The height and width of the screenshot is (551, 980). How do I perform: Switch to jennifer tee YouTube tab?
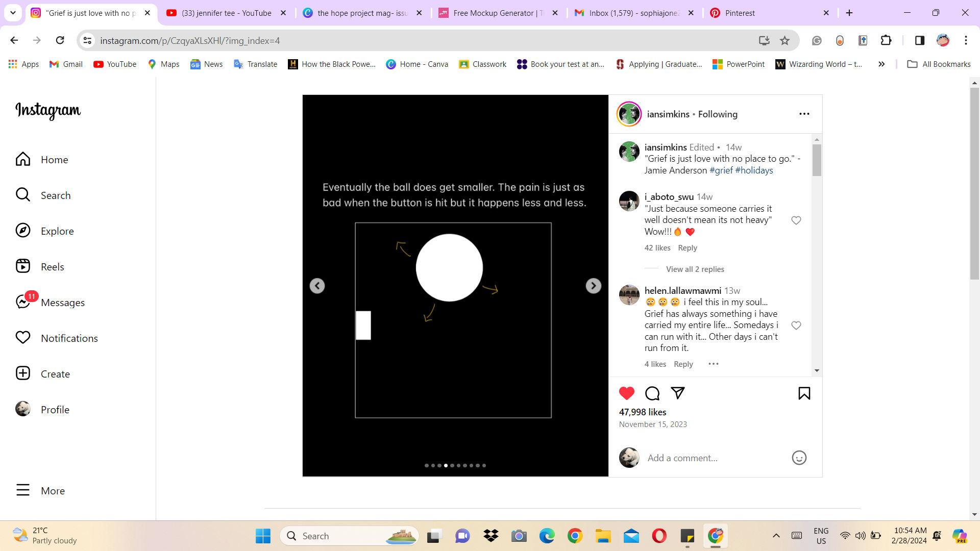(x=226, y=13)
